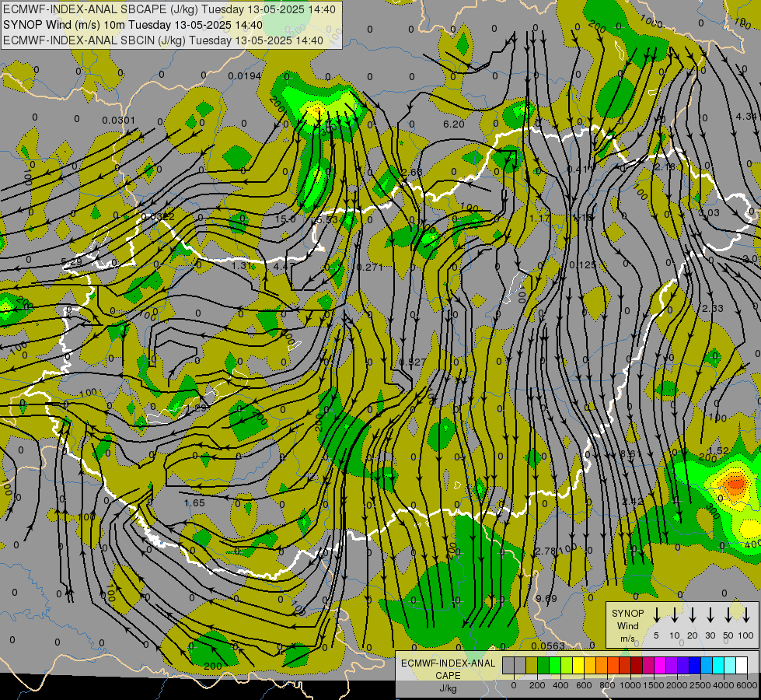The width and height of the screenshot is (761, 700).
Task: Select the dark red 1000 J/kg swatch
Action: tap(637, 665)
